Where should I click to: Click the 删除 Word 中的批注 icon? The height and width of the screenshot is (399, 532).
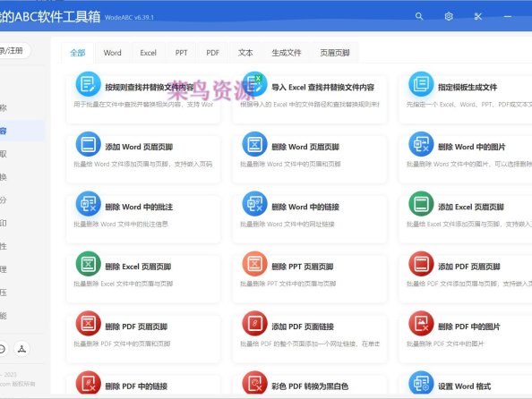88,204
